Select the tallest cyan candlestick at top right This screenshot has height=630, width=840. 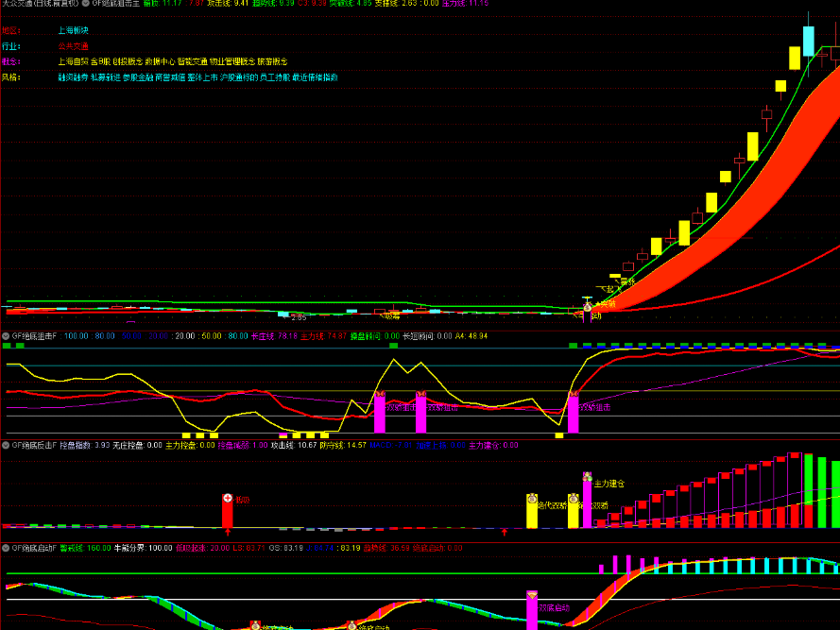click(809, 41)
